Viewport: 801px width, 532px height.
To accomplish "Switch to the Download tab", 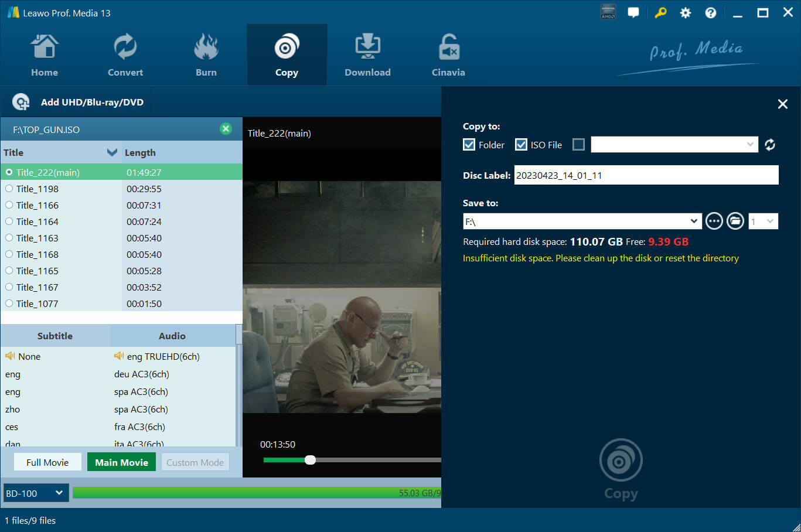I will tap(367, 54).
